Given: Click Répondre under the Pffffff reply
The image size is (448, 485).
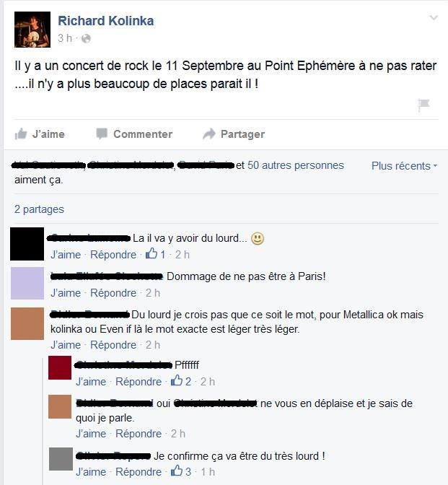Looking at the screenshot, I should point(139,381).
